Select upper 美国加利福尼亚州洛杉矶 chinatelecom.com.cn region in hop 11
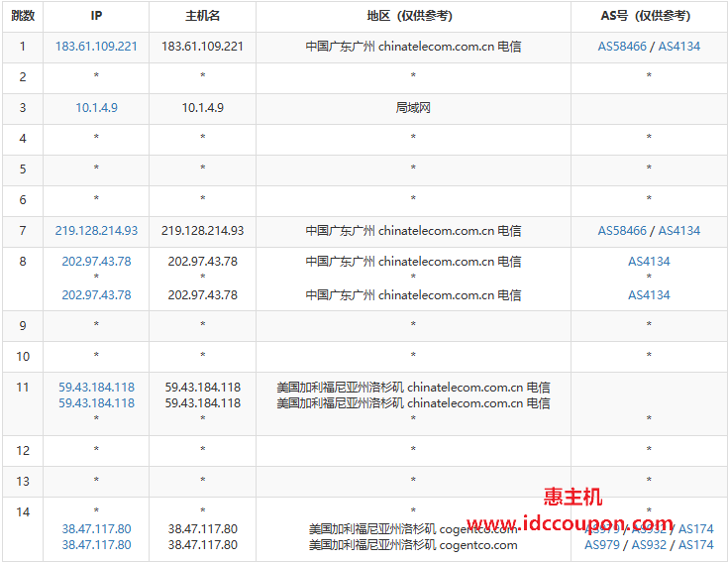 pos(413,388)
